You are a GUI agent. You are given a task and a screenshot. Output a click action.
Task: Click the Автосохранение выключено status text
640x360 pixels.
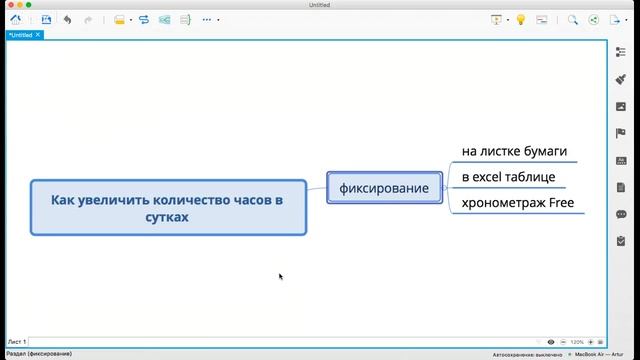(527, 355)
